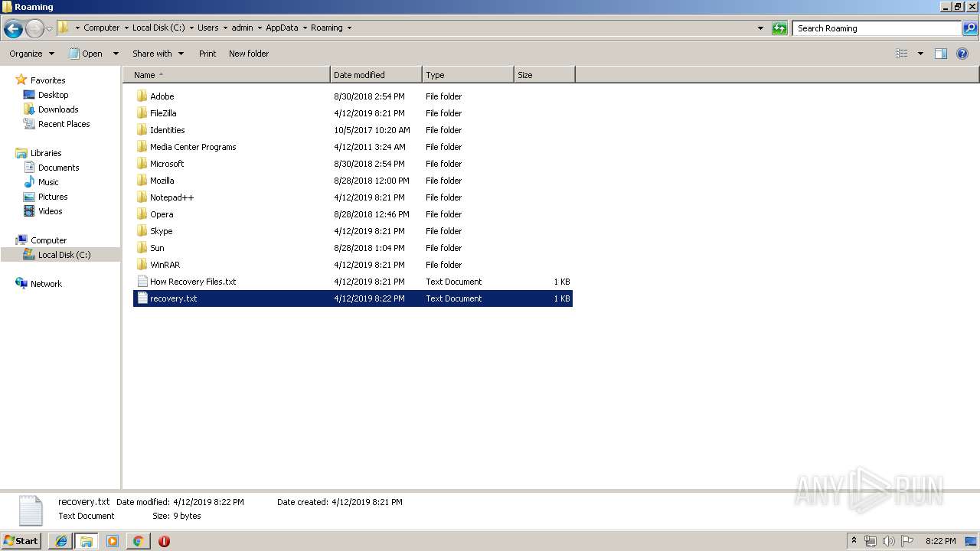This screenshot has width=980, height=551.
Task: Click the Back navigation arrow
Action: [13, 28]
